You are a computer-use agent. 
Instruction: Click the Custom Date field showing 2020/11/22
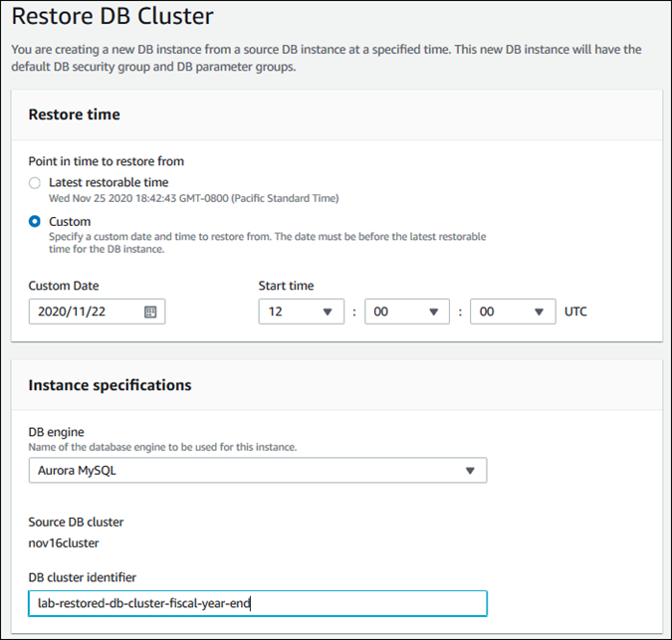click(x=85, y=312)
